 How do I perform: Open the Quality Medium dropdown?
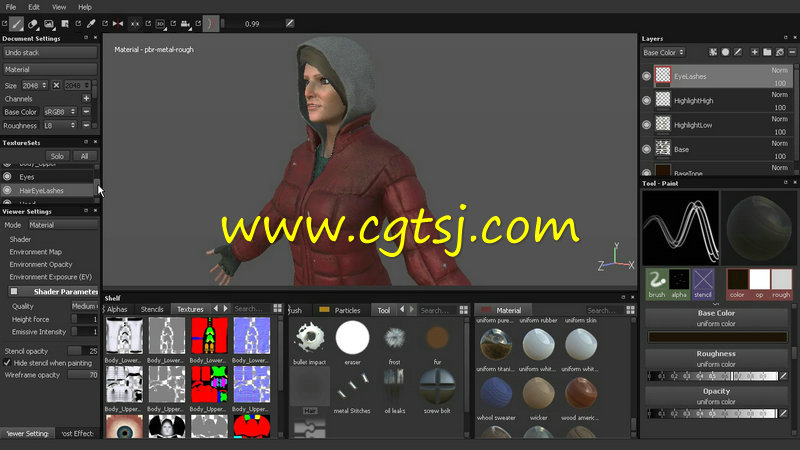84,306
